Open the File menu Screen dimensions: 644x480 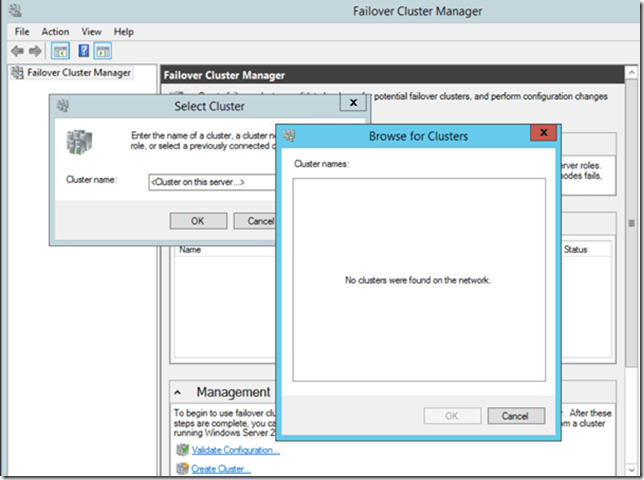point(22,32)
